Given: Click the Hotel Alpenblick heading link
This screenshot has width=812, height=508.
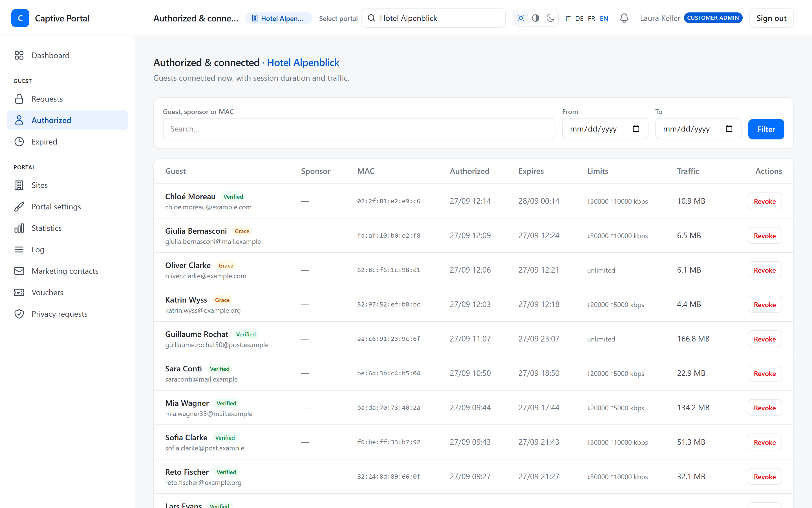Looking at the screenshot, I should point(303,62).
